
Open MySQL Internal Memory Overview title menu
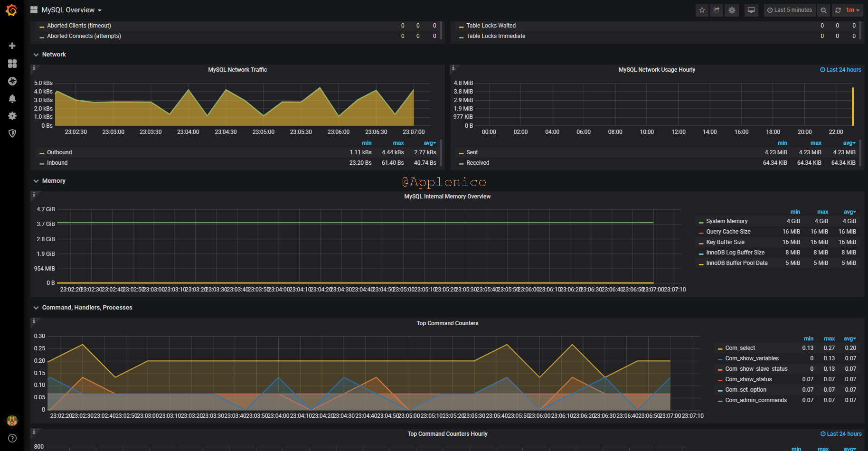(x=447, y=197)
